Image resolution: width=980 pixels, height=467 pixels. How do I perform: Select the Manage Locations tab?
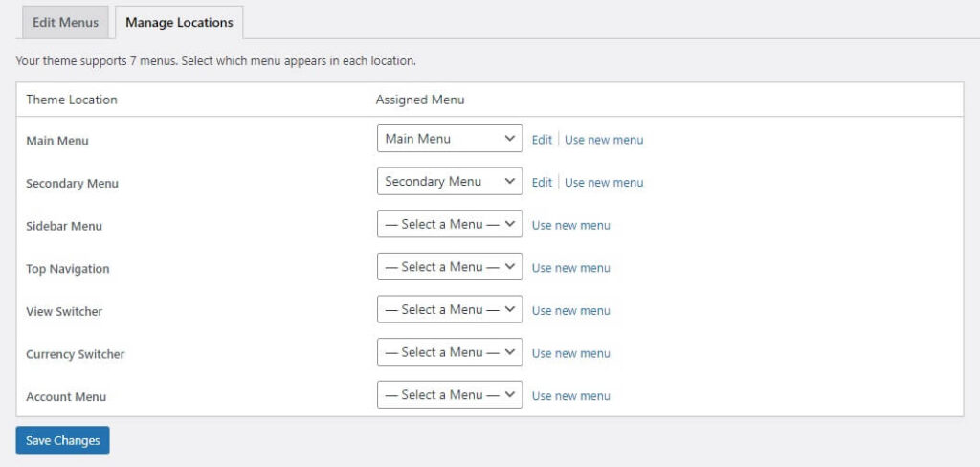pyautogui.click(x=179, y=22)
